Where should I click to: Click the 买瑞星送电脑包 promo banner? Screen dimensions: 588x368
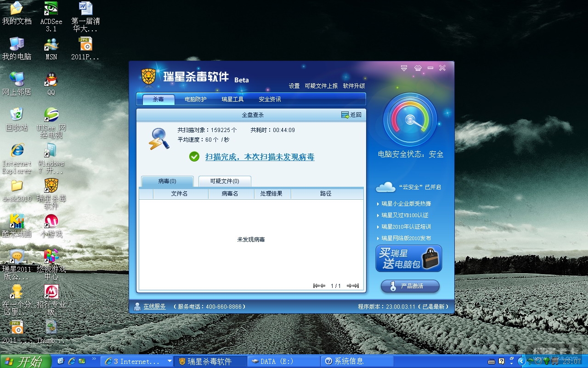tap(409, 259)
